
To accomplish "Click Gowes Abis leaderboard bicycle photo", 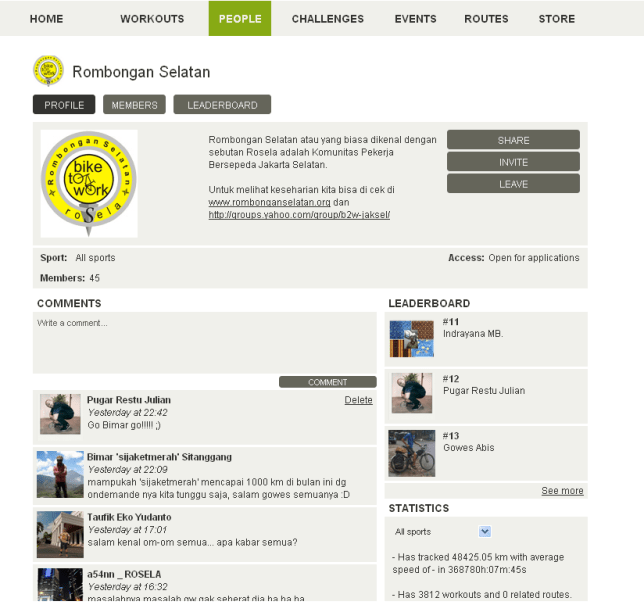I will (x=411, y=454).
